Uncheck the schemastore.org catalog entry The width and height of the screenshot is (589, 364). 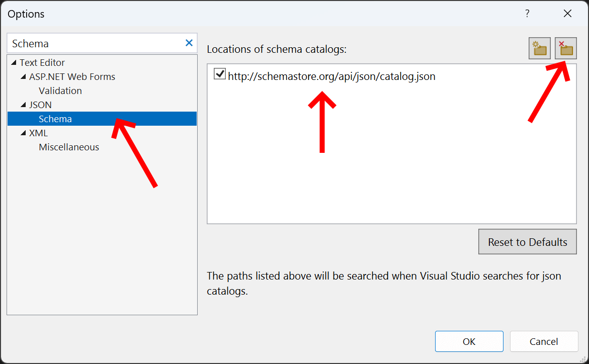pos(220,74)
